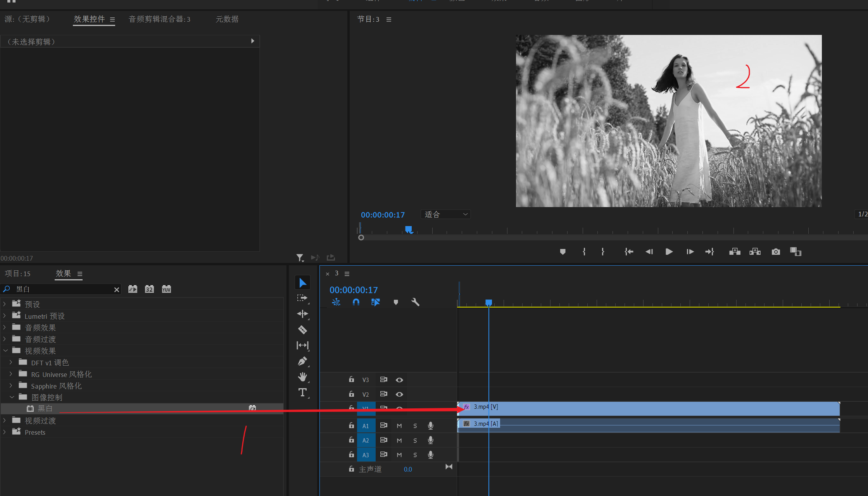The image size is (868, 496).
Task: Click the Comparison View button
Action: pyautogui.click(x=796, y=252)
